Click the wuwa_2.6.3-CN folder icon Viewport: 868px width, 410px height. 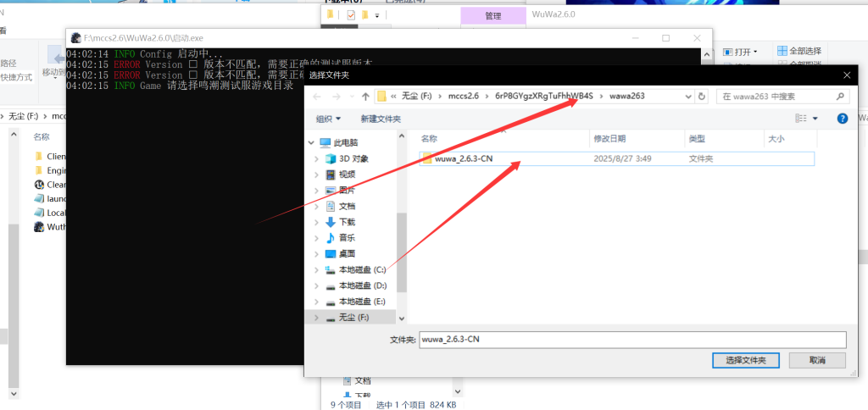point(427,158)
